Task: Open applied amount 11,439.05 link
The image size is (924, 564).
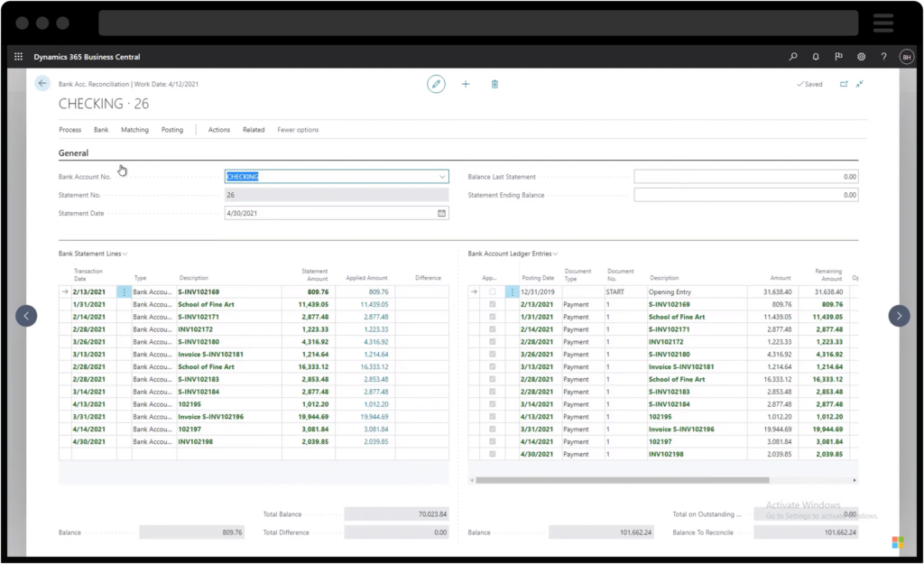Action: pyautogui.click(x=374, y=305)
